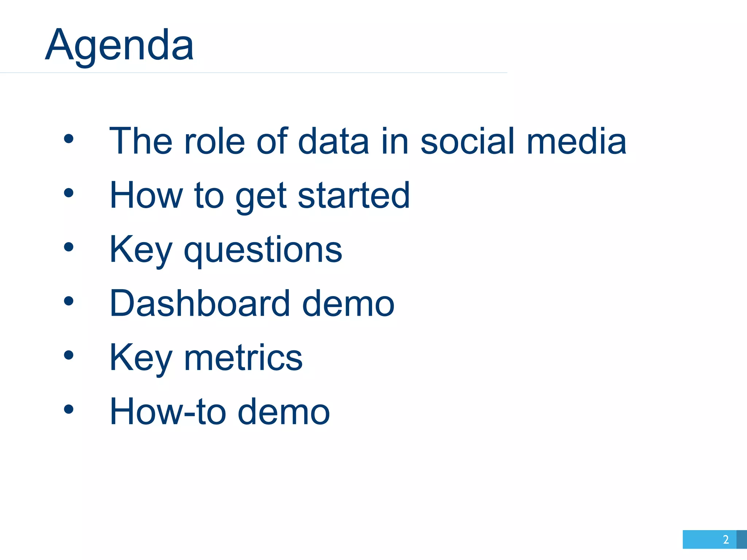
Task: Click the horizontal line under the Agenda title
Action: pos(253,73)
